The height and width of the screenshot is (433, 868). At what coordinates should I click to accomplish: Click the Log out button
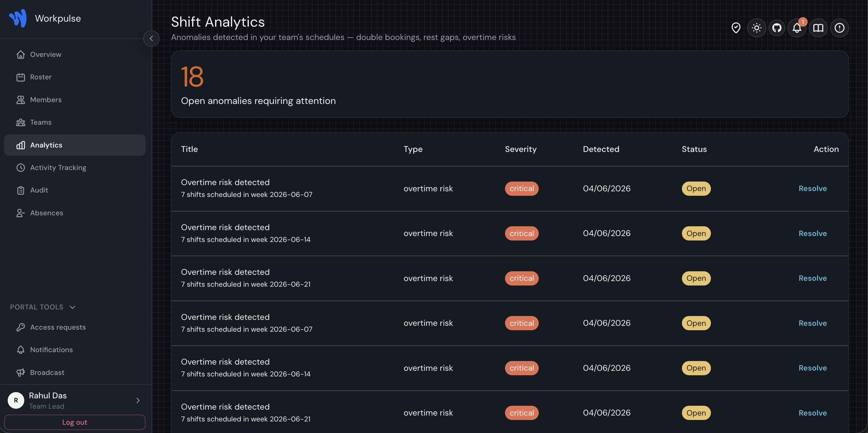pos(75,422)
